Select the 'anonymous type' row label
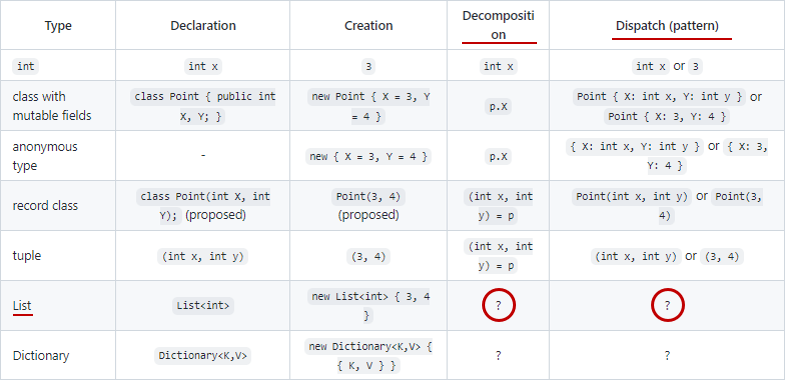The image size is (785, 380). [x=45, y=156]
